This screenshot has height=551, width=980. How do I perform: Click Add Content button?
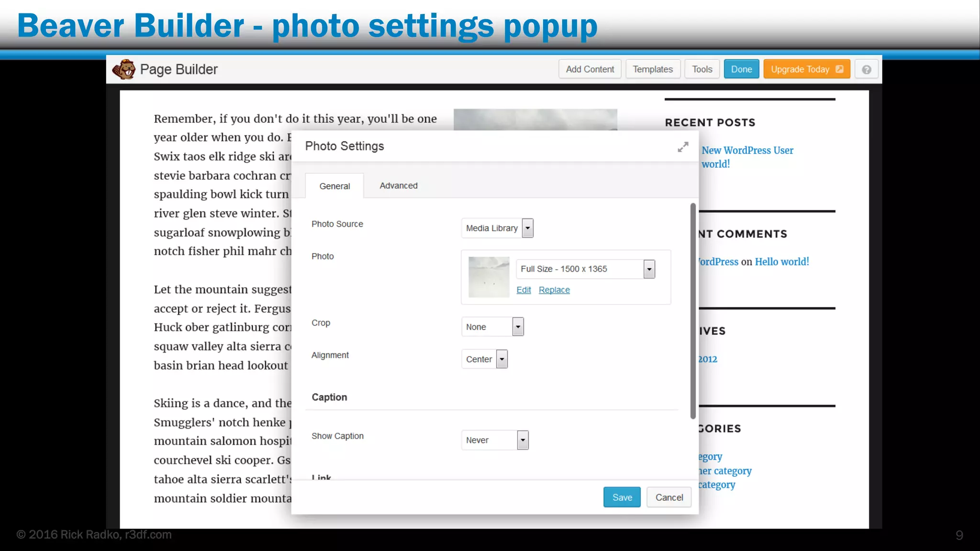tap(590, 69)
